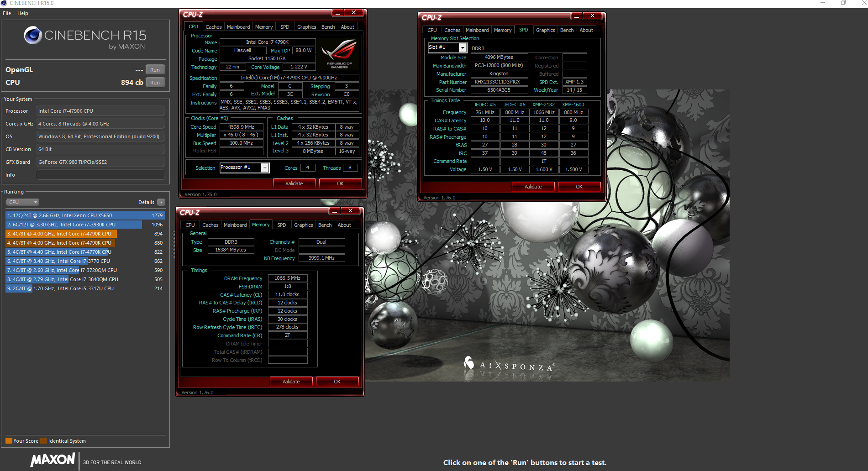The height and width of the screenshot is (471, 868).
Task: Select the Intel Xeon X5650 ranking row
Action: click(x=85, y=215)
